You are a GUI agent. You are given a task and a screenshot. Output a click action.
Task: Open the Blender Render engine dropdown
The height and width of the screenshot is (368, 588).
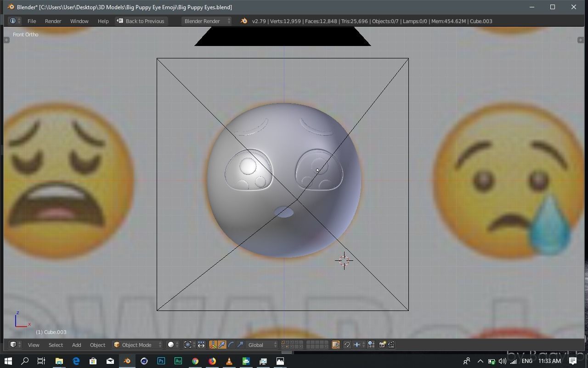(207, 21)
